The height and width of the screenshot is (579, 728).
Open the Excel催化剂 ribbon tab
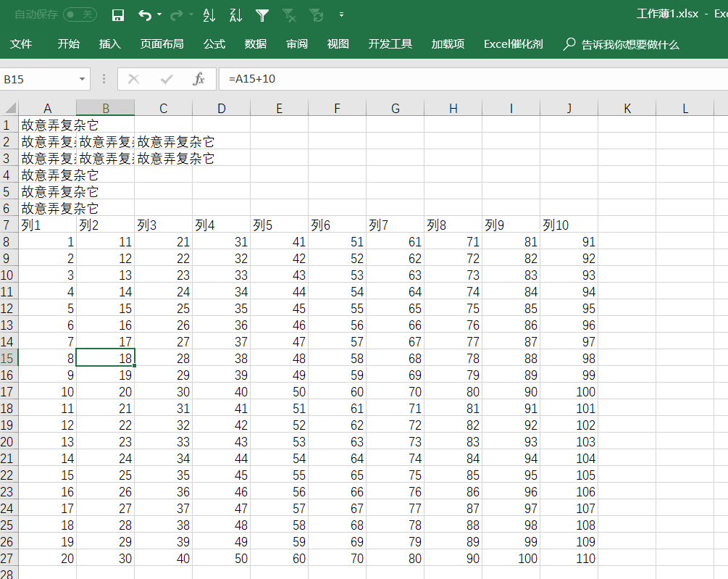(x=513, y=44)
